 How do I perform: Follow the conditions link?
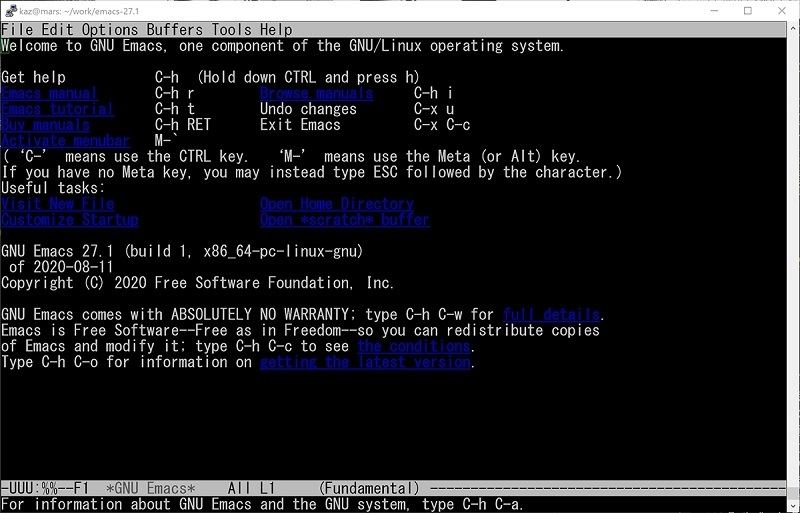click(414, 347)
